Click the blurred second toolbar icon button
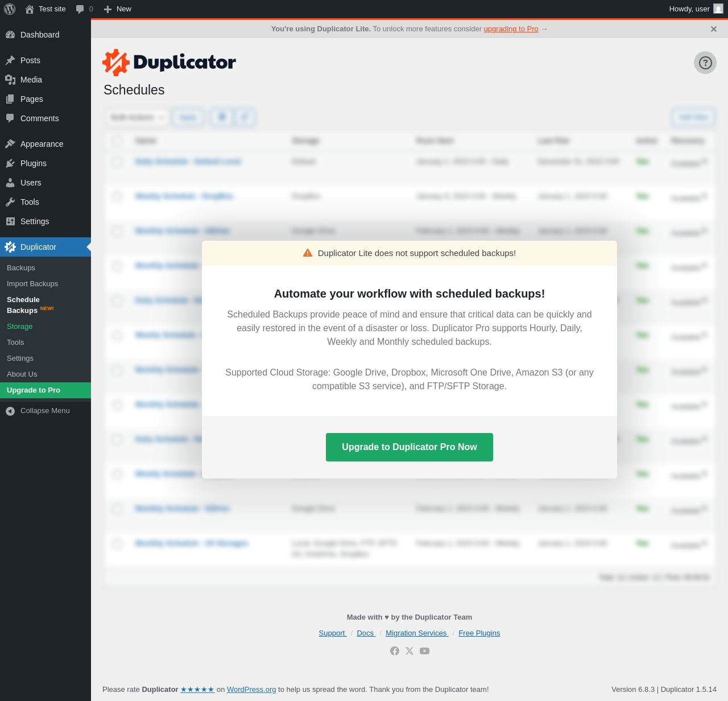This screenshot has height=701, width=728. 245,117
